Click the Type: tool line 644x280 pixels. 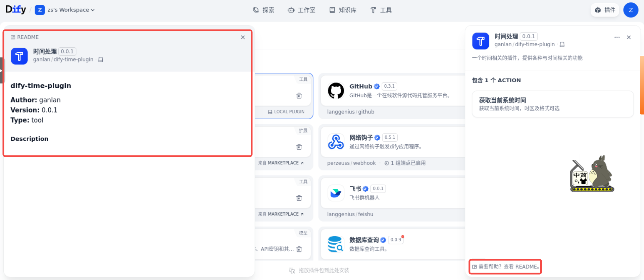(x=27, y=120)
